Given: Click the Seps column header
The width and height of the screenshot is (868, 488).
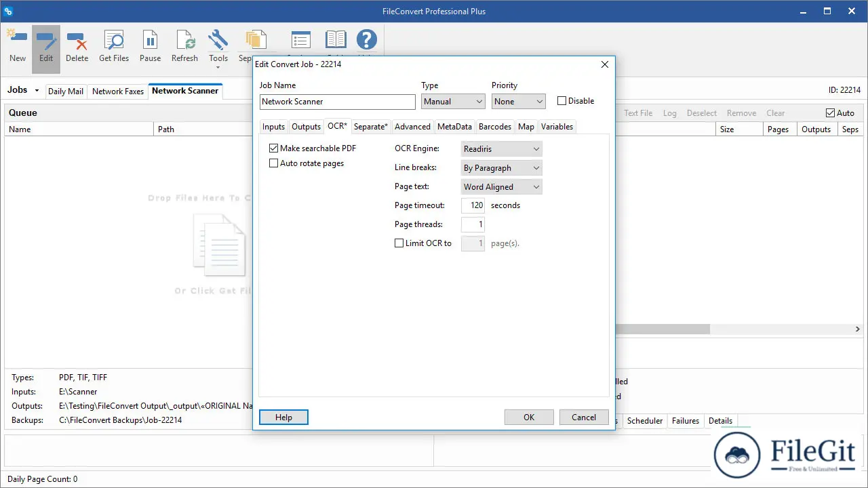Looking at the screenshot, I should tap(850, 129).
